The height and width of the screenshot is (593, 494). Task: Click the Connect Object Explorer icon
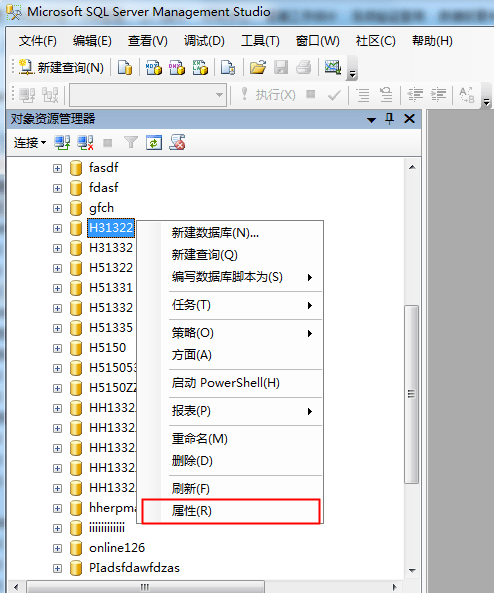[x=62, y=143]
